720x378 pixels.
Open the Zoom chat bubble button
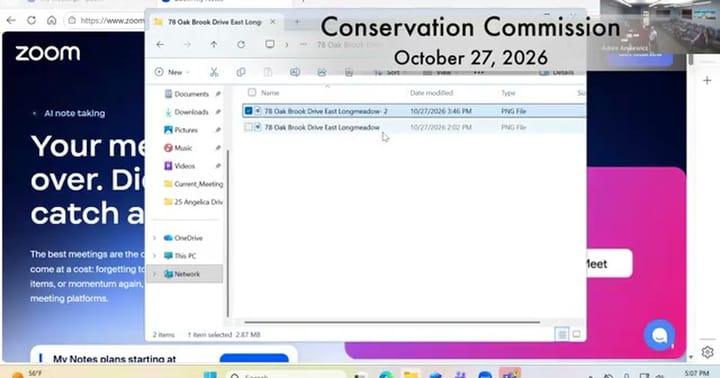coord(659,335)
